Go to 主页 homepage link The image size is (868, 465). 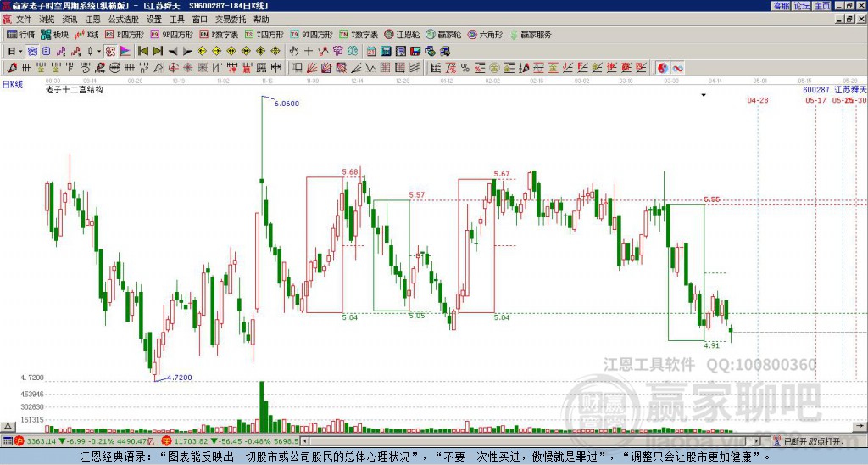point(822,6)
